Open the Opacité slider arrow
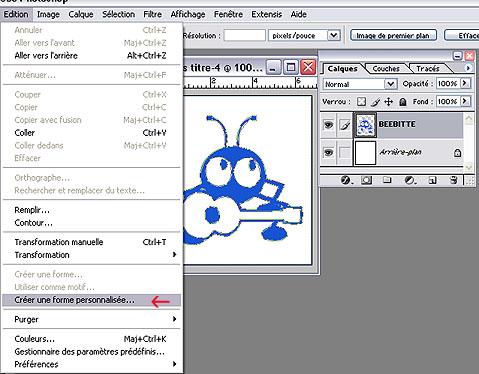Viewport: 479px width, 374px height. (465, 83)
